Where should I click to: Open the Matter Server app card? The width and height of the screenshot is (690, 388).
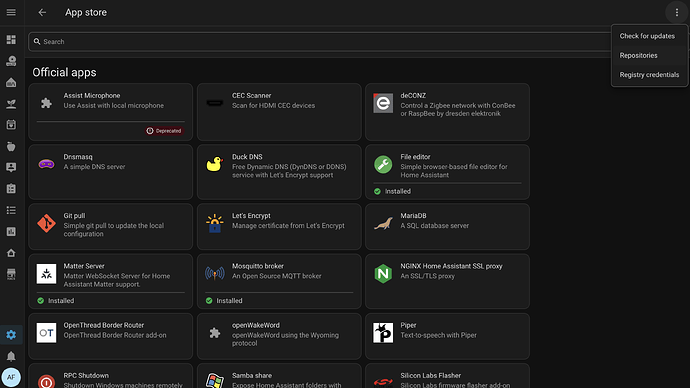pyautogui.click(x=110, y=281)
